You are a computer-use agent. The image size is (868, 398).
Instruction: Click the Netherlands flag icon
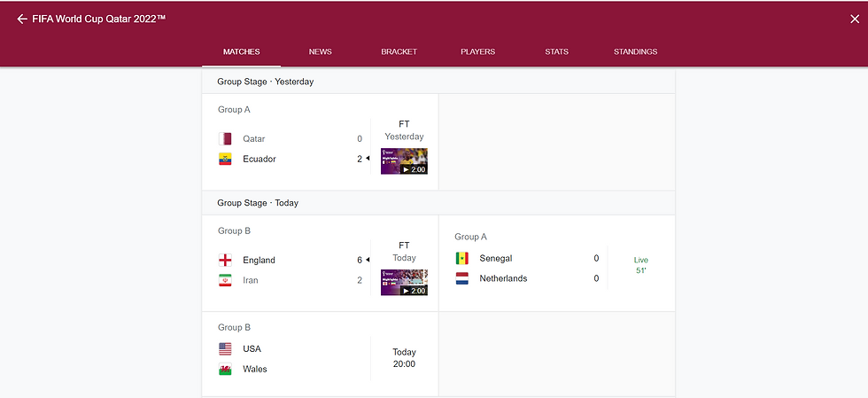point(461,278)
